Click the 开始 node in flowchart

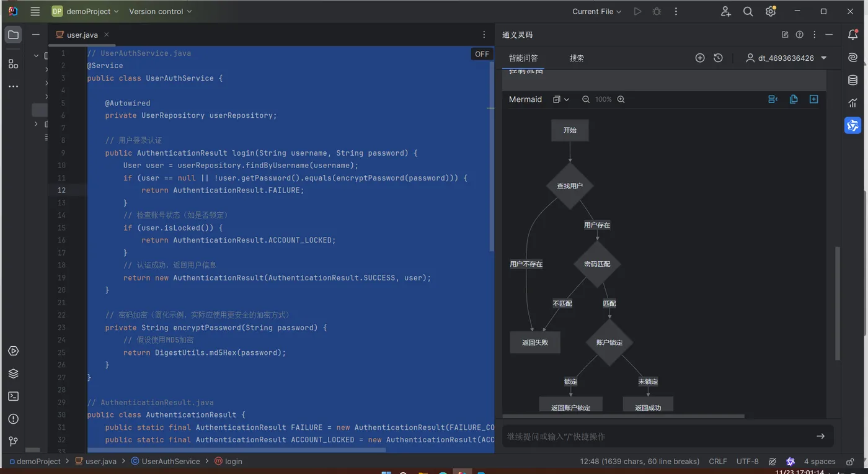tap(570, 130)
